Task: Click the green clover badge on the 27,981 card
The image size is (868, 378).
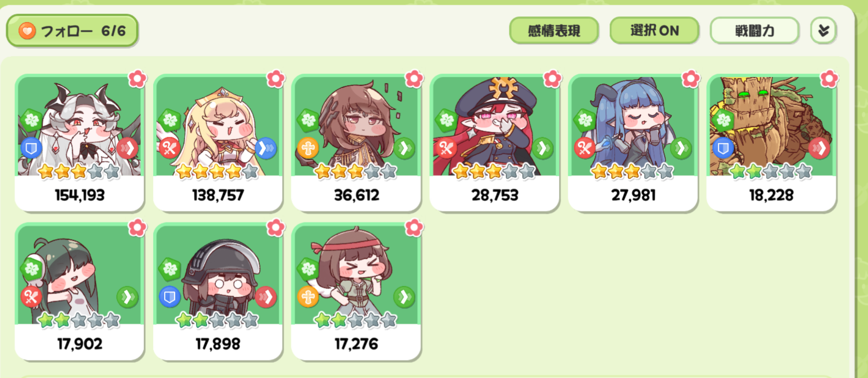Action: (585, 120)
